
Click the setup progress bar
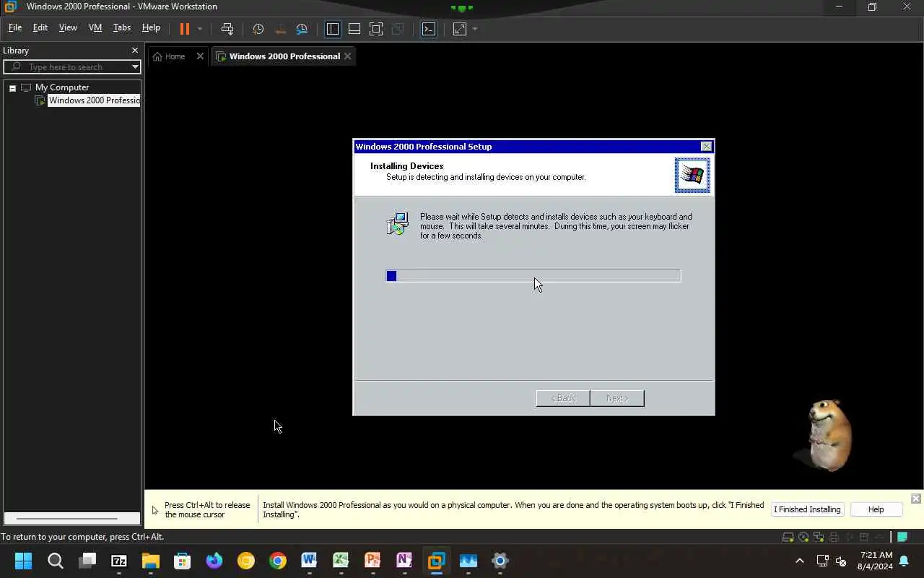point(533,276)
